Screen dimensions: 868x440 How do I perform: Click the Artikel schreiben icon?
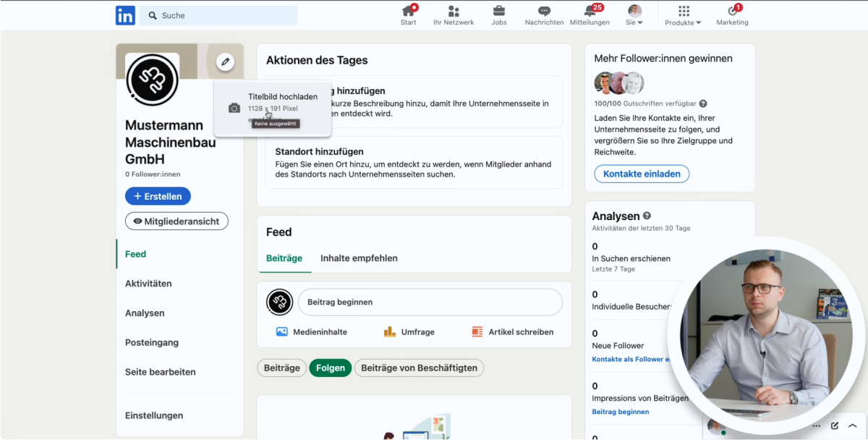477,331
